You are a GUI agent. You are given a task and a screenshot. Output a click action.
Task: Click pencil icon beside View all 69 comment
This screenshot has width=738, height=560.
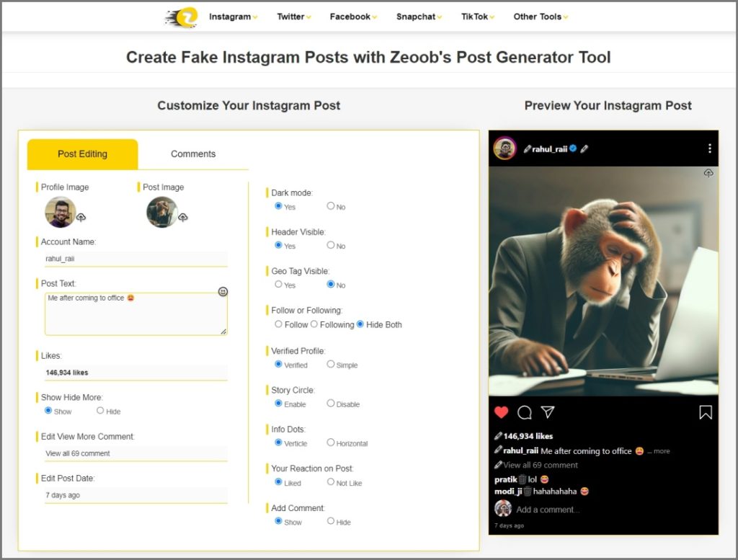point(498,465)
